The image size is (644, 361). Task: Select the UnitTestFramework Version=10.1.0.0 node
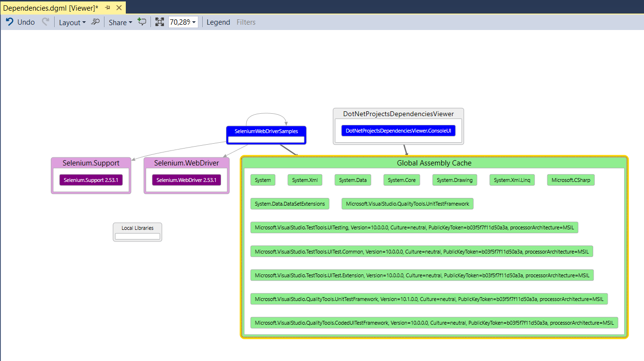[x=429, y=299]
